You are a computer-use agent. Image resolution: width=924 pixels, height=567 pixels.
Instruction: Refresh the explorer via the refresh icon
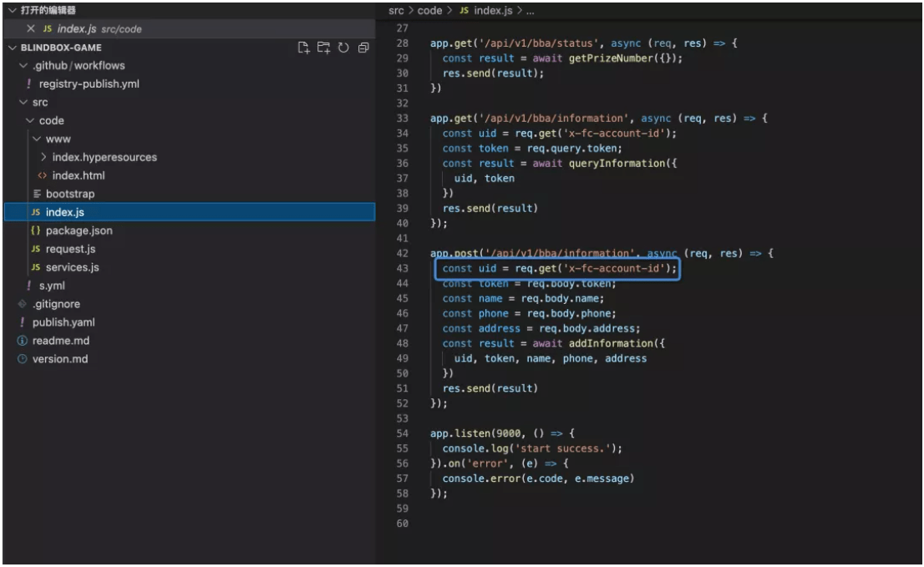(343, 48)
